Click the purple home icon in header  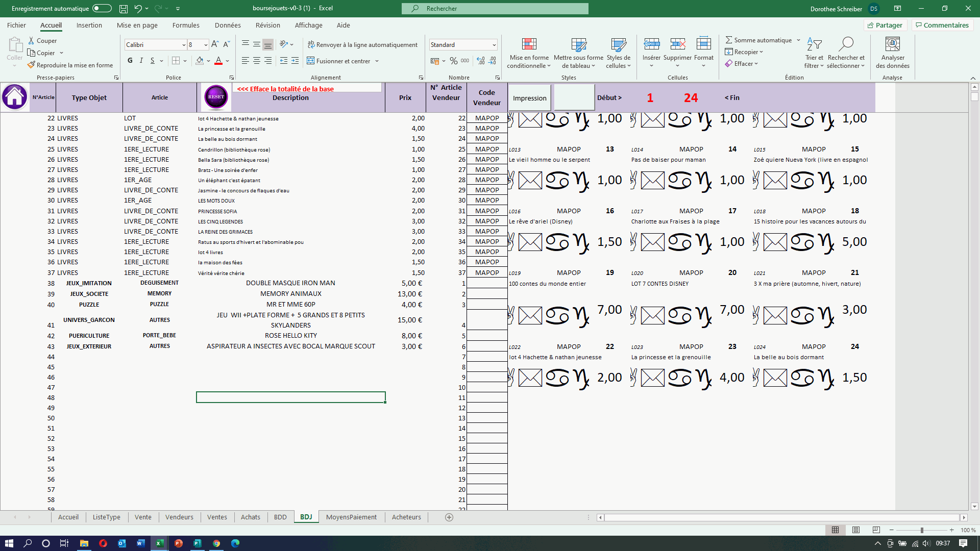point(14,97)
